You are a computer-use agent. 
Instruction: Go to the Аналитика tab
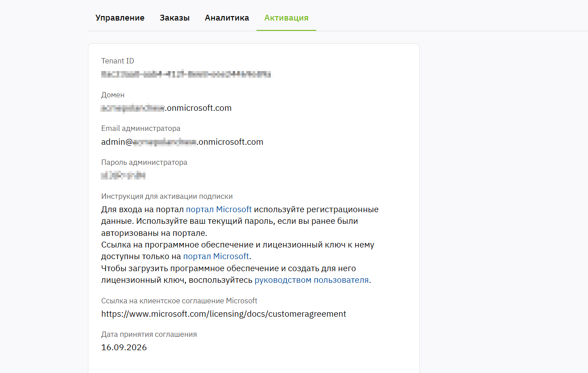click(x=227, y=18)
